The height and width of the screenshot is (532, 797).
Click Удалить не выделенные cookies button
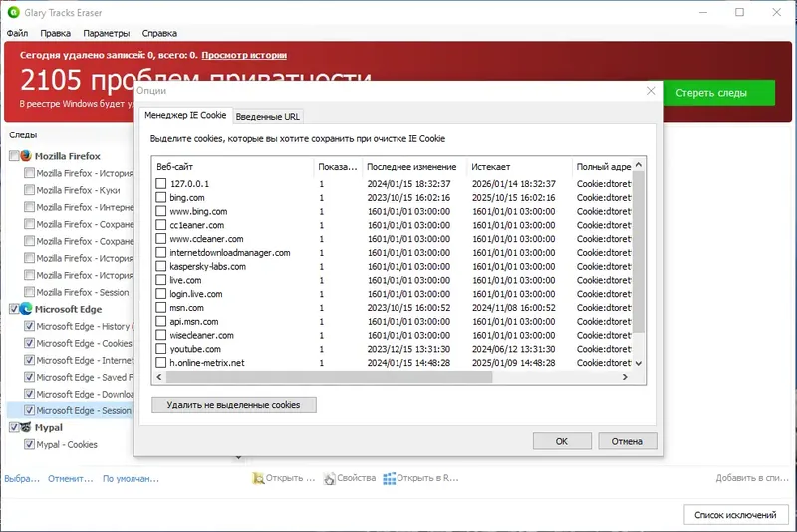[x=234, y=404]
